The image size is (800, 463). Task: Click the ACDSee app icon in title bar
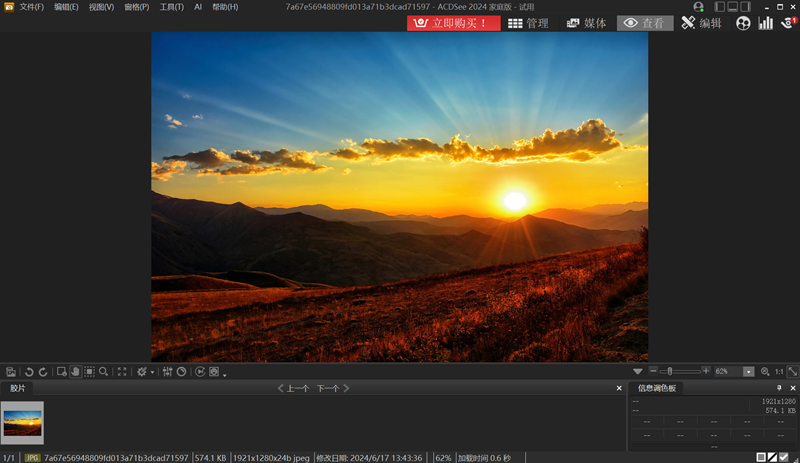pyautogui.click(x=9, y=7)
